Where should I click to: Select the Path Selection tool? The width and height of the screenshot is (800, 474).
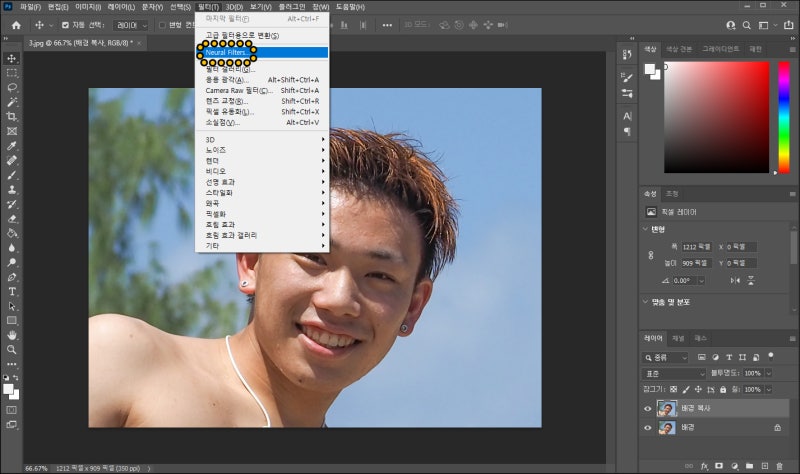tap(12, 306)
